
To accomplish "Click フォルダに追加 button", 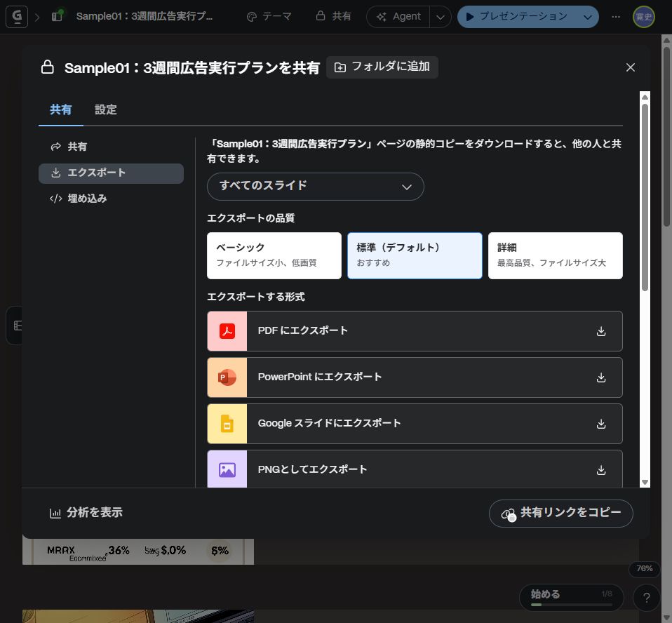I will (x=382, y=67).
